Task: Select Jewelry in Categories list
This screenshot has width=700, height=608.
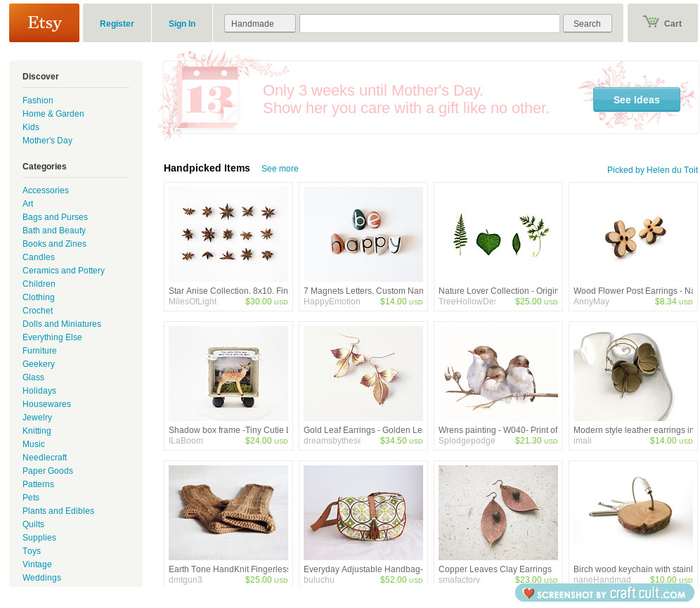Action: [37, 417]
